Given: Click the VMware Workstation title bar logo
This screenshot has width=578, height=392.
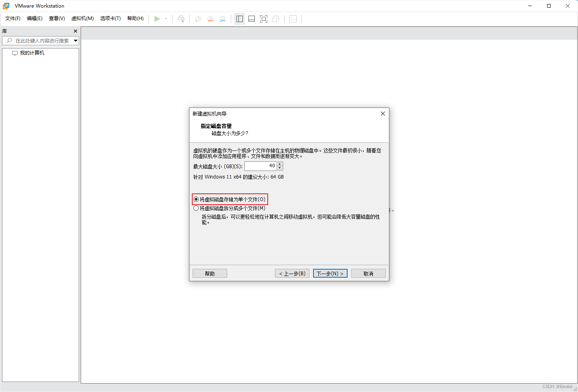Looking at the screenshot, I should pyautogui.click(x=6, y=6).
